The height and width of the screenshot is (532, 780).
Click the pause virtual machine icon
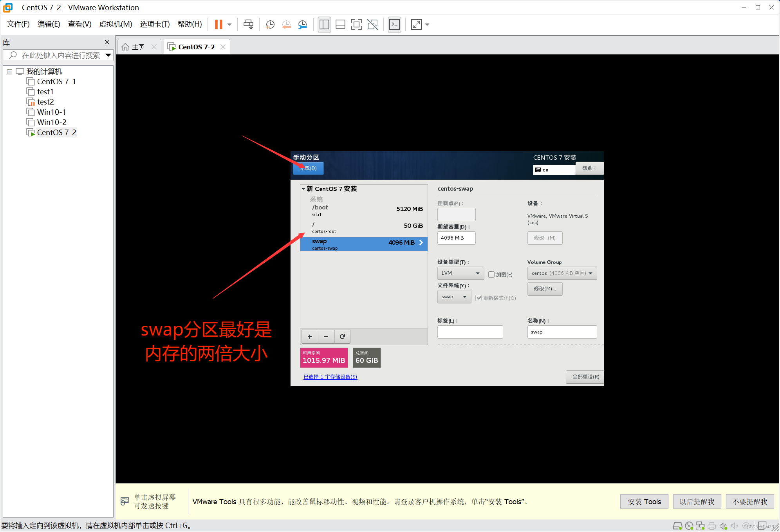click(218, 25)
